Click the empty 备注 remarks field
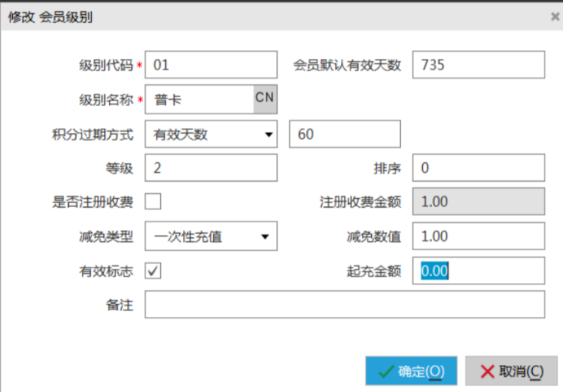This screenshot has height=392, width=563. point(344,305)
